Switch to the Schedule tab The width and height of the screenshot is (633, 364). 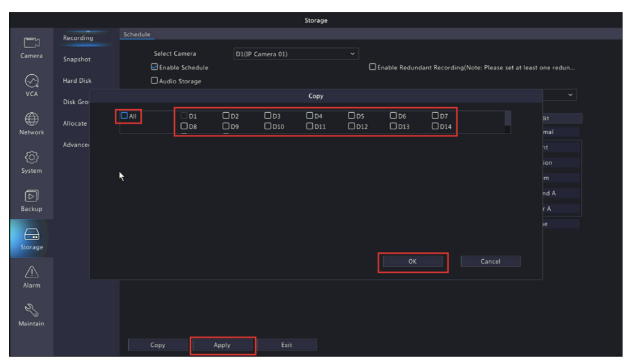coord(136,34)
